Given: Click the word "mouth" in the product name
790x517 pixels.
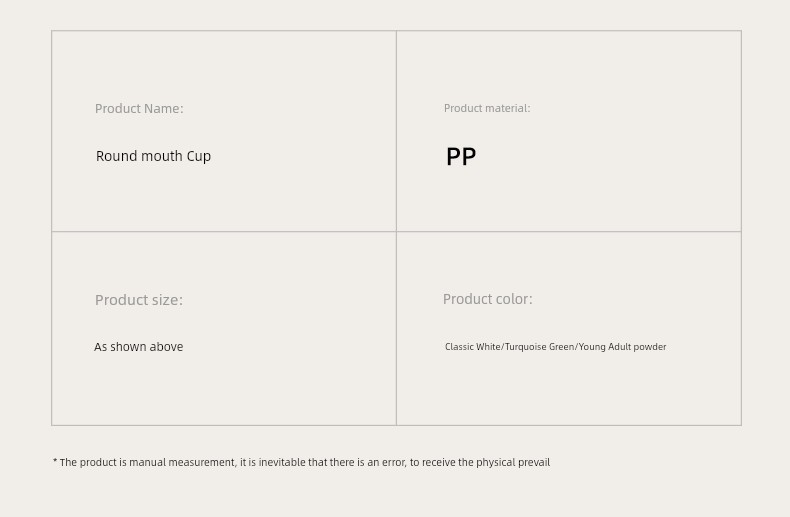Looking at the screenshot, I should (x=160, y=156).
